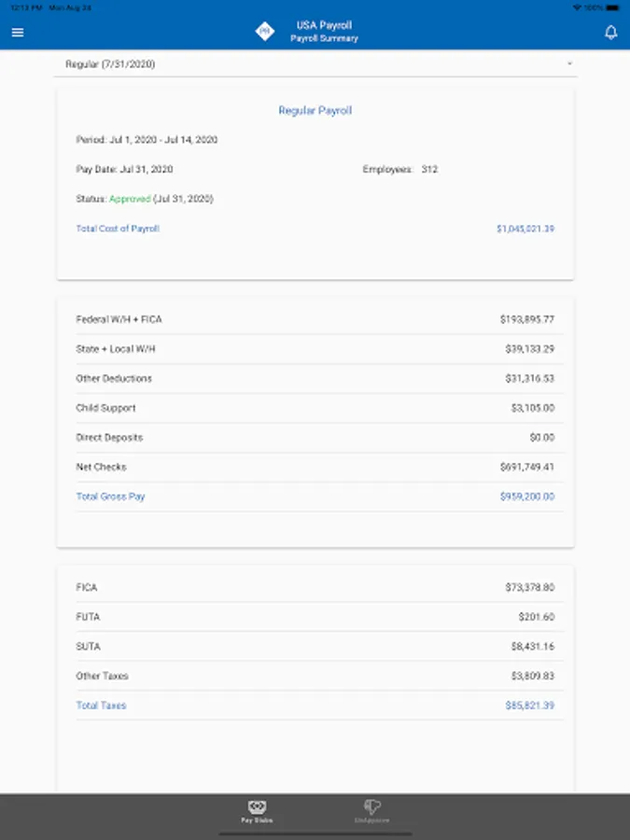Tap the Net Checks amount $691,749.41
630x840 pixels.
tap(526, 467)
